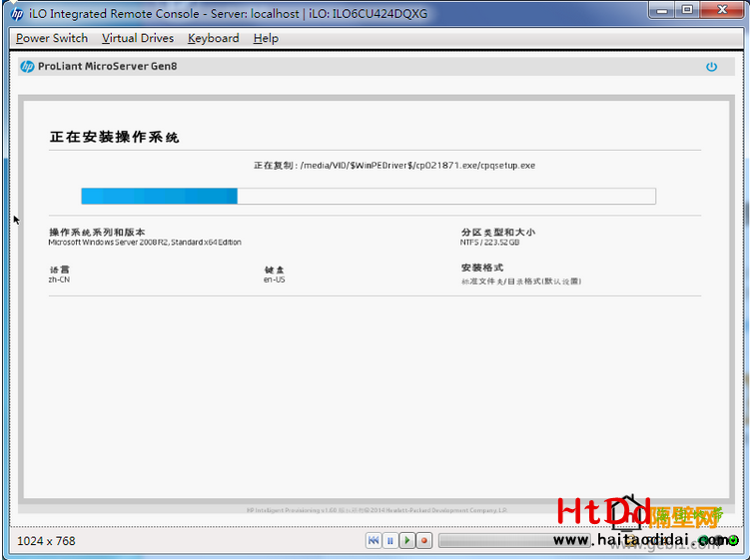Screen dimensions: 750x560
Task: Open the Virtual Drives menu
Action: pos(137,38)
